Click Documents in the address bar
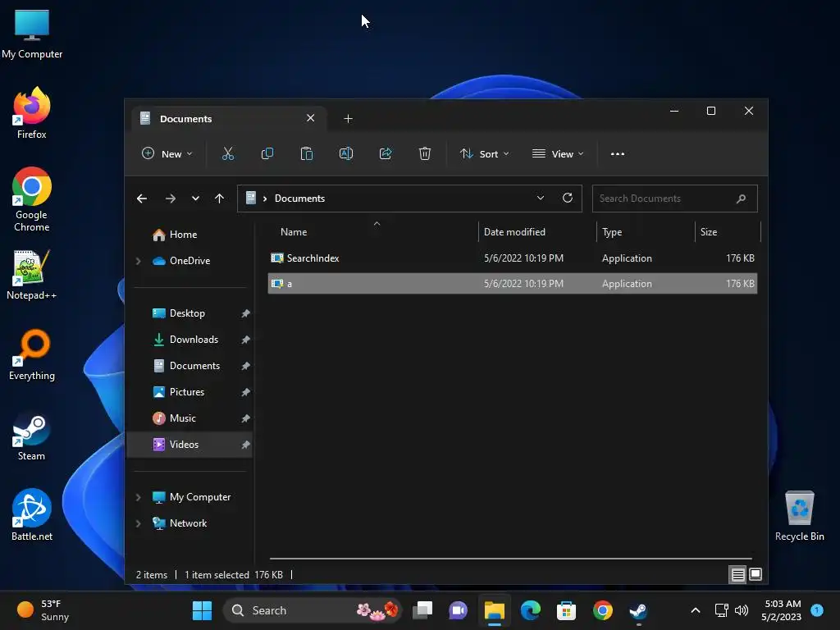The image size is (840, 630). [299, 199]
